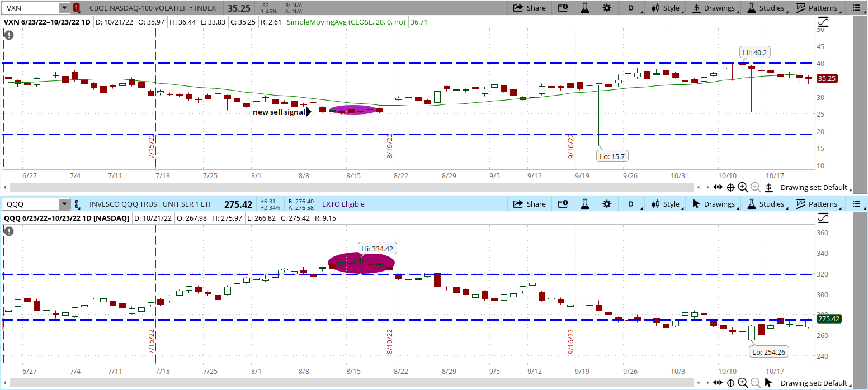
Task: Click the Hi: 334.42 price bubble on QQQ chart
Action: tap(378, 249)
